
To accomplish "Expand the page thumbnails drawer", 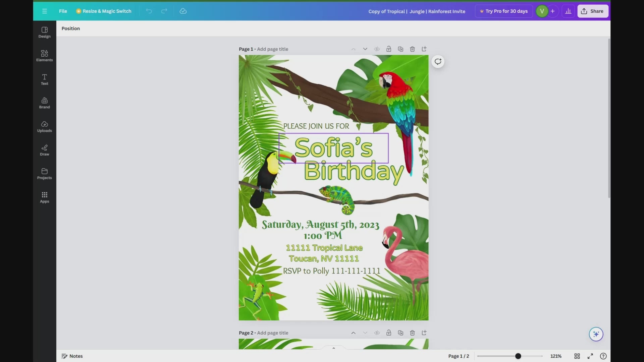I will (x=333, y=348).
